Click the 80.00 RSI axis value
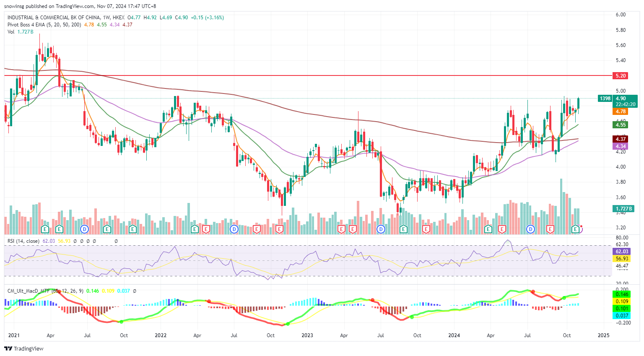 (622, 238)
